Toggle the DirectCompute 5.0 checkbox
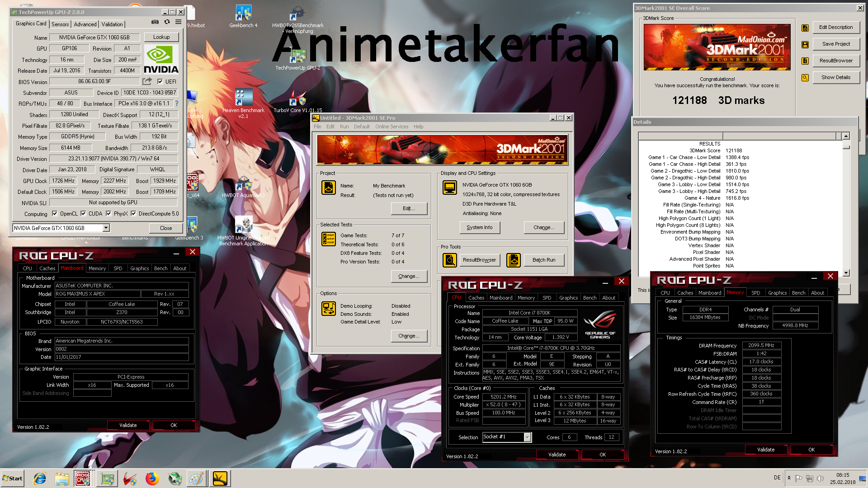The image size is (868, 488). coord(133,214)
